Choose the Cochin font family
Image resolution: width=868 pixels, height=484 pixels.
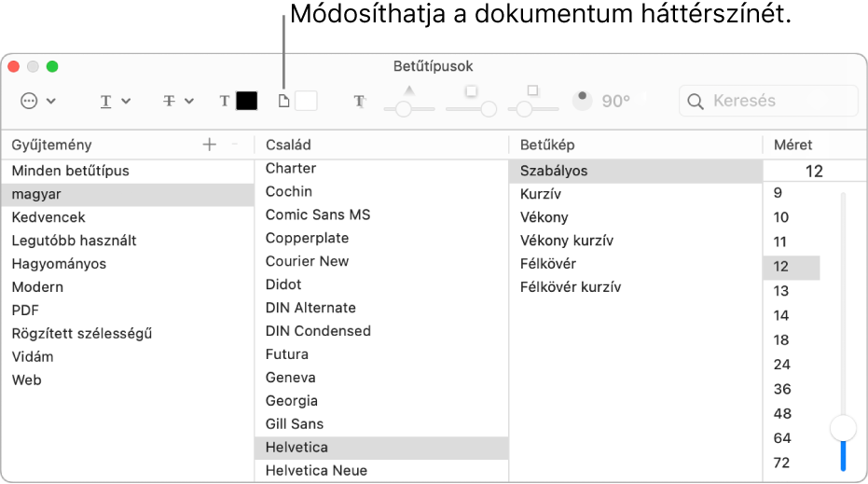(381, 191)
